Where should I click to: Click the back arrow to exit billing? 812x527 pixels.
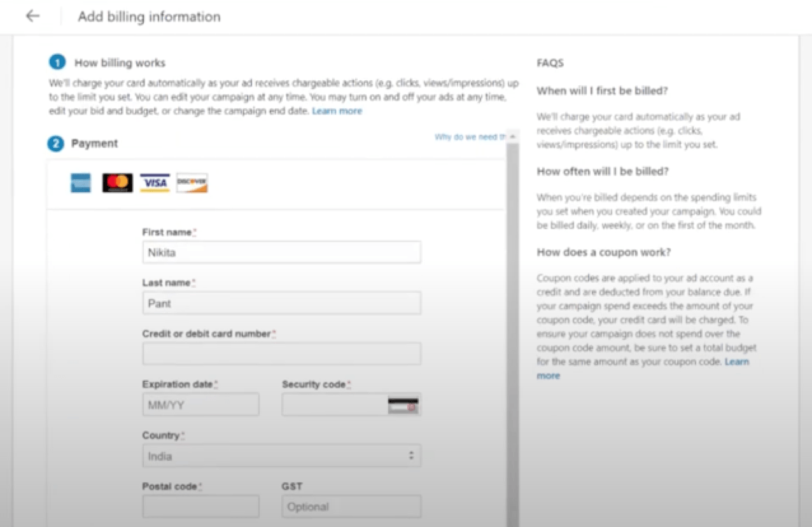click(x=32, y=16)
